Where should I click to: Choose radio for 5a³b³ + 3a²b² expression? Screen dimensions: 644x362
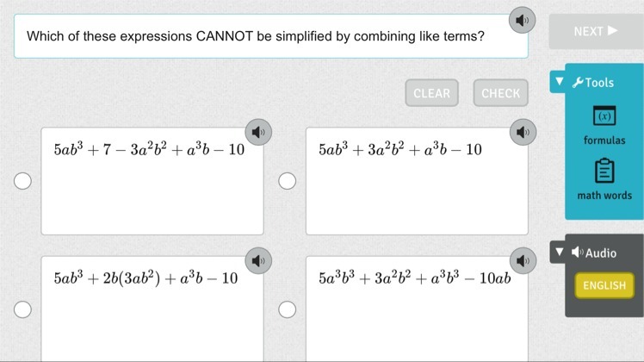(x=288, y=309)
